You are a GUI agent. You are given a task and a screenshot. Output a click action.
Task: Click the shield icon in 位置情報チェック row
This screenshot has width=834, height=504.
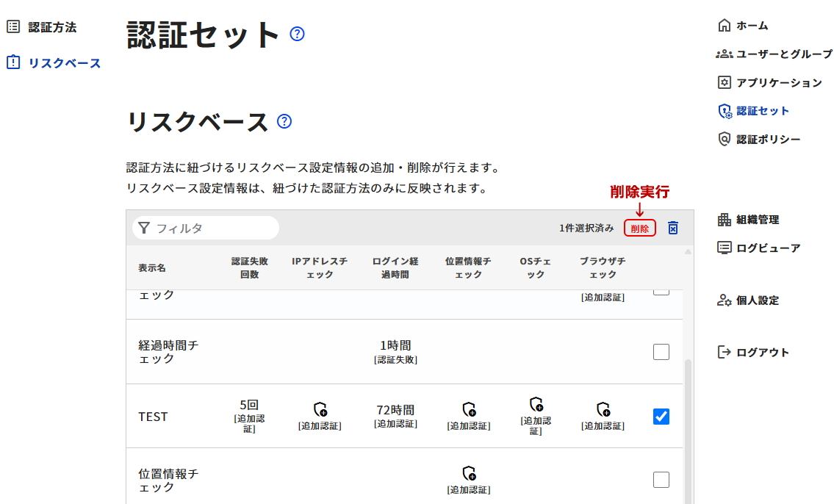tap(468, 473)
